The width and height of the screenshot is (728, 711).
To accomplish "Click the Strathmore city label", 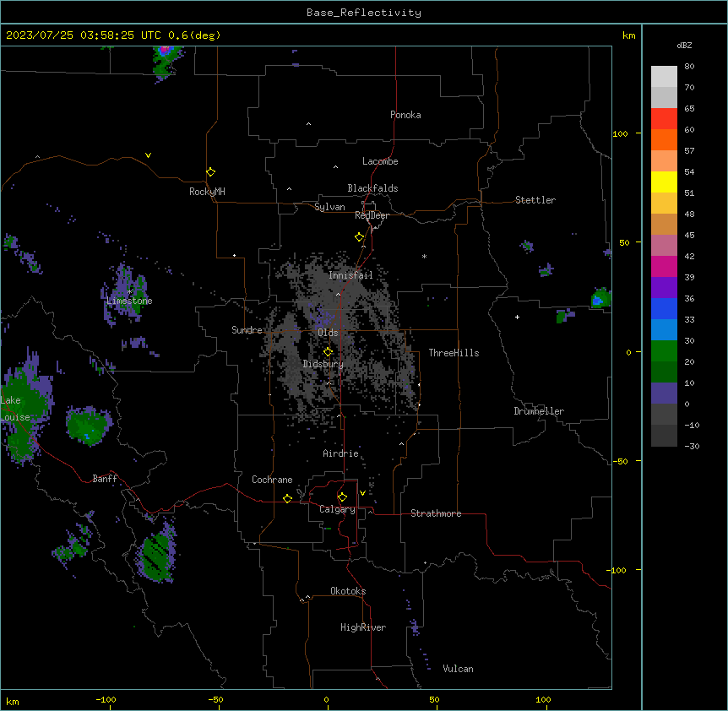I will (x=436, y=513).
